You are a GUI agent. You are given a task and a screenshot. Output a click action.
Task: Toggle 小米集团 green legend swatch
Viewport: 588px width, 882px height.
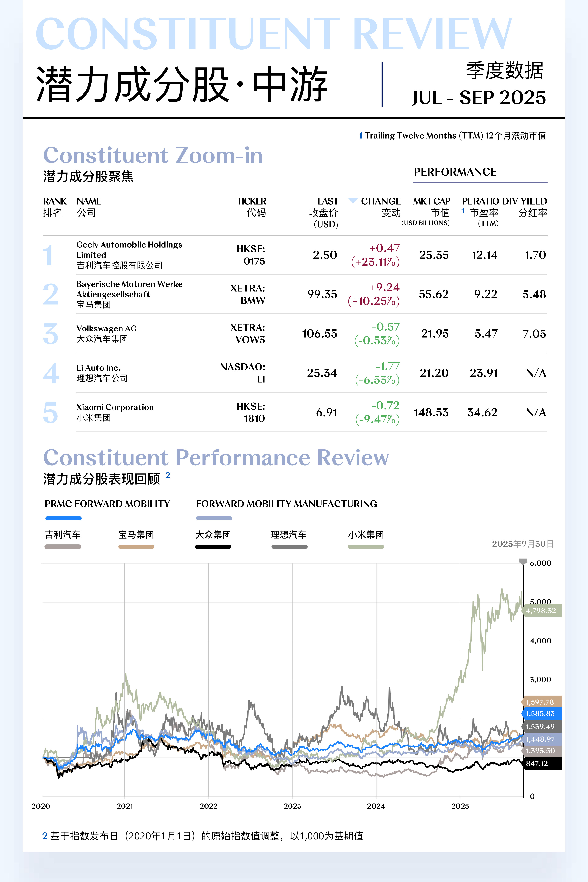pos(366,547)
